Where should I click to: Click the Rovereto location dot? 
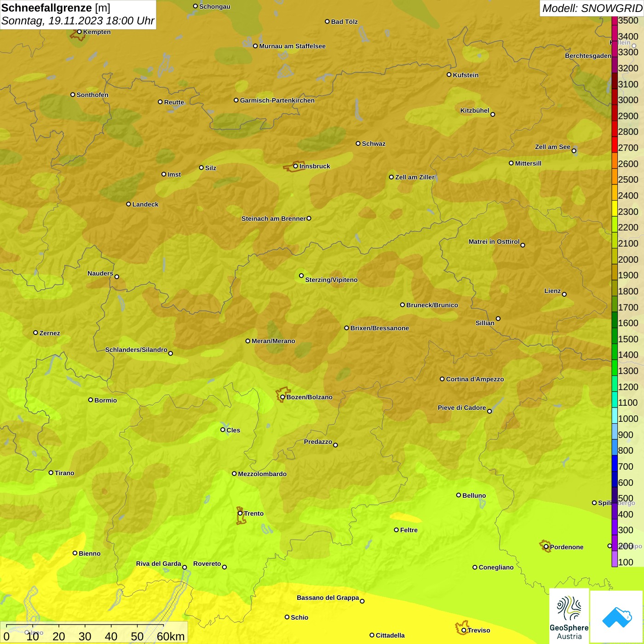click(x=224, y=567)
